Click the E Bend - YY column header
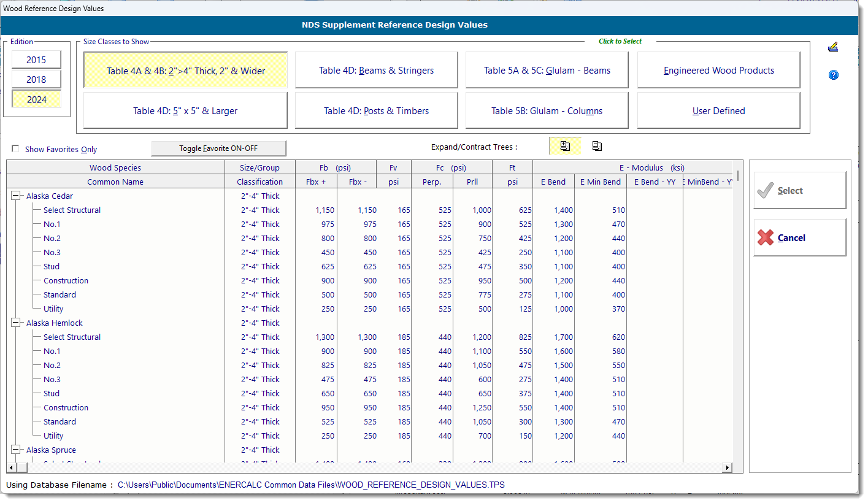 655,182
